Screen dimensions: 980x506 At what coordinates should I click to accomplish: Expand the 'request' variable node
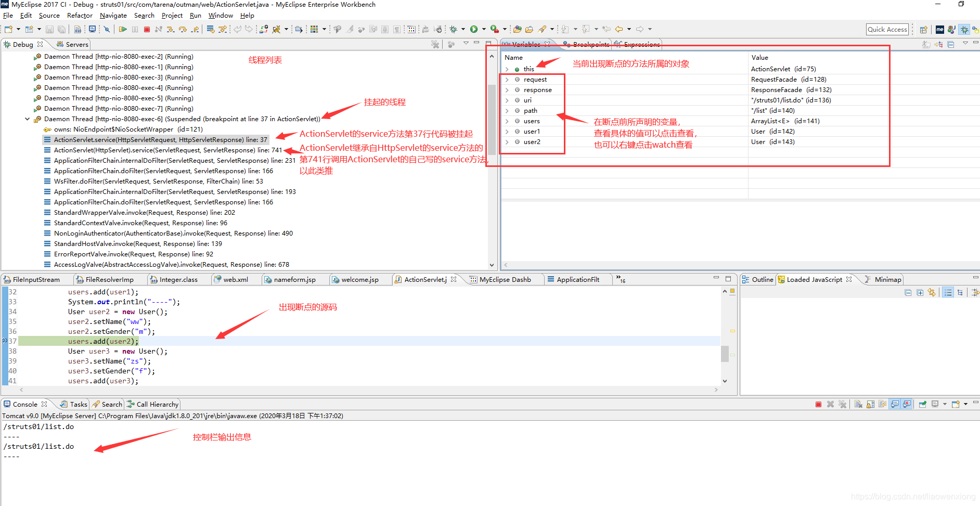[507, 80]
